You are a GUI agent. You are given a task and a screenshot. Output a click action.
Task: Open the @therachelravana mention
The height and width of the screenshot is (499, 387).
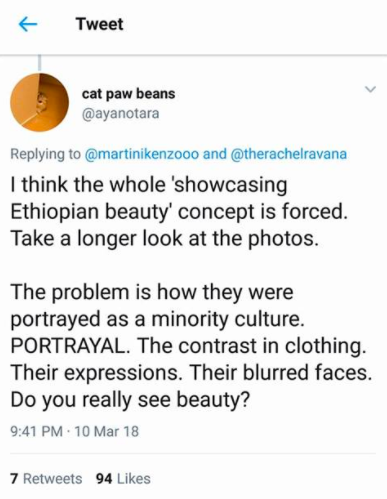tap(288, 154)
